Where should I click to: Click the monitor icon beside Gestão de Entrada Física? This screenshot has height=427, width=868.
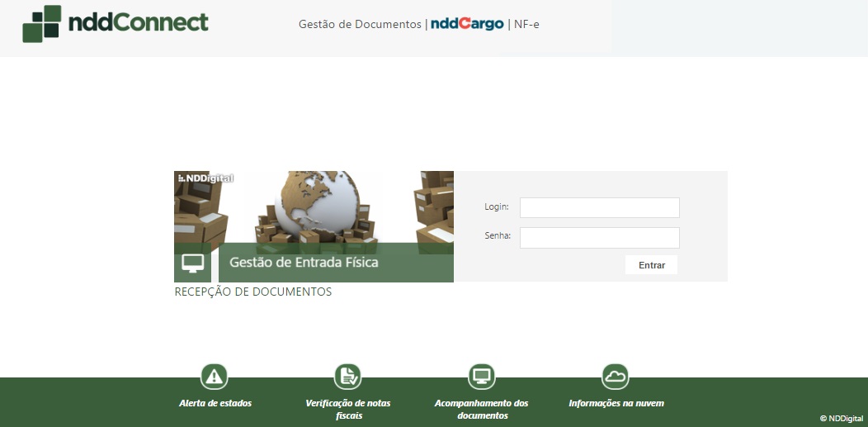coord(192,263)
